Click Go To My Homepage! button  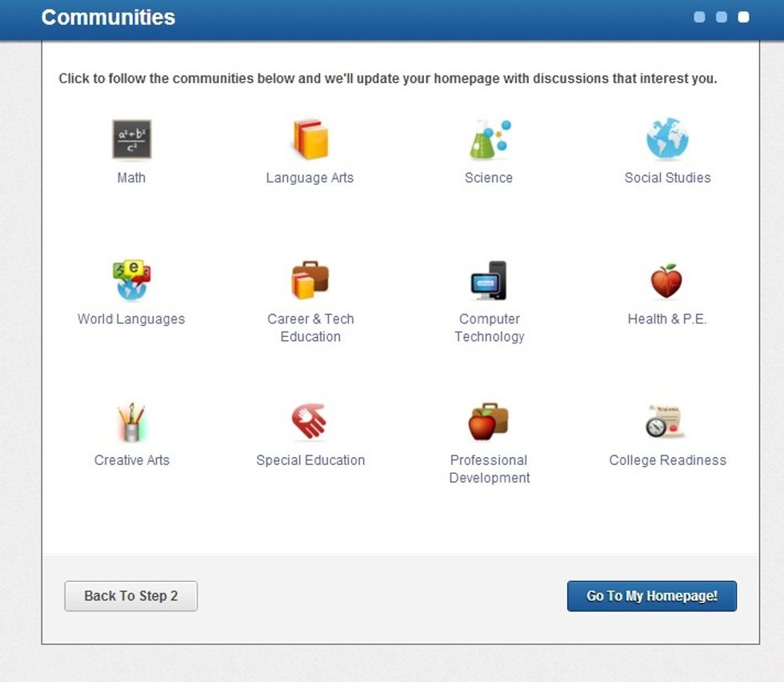click(x=652, y=596)
